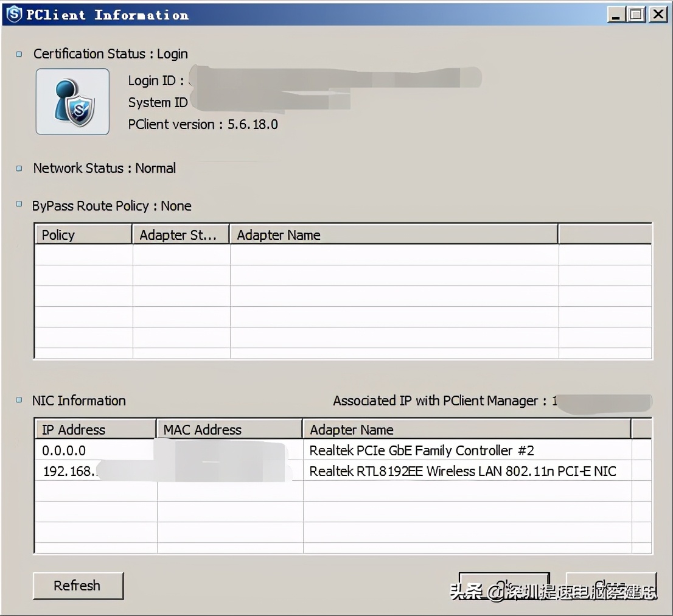
Task: Click the Adapter St... column header
Action: point(181,235)
